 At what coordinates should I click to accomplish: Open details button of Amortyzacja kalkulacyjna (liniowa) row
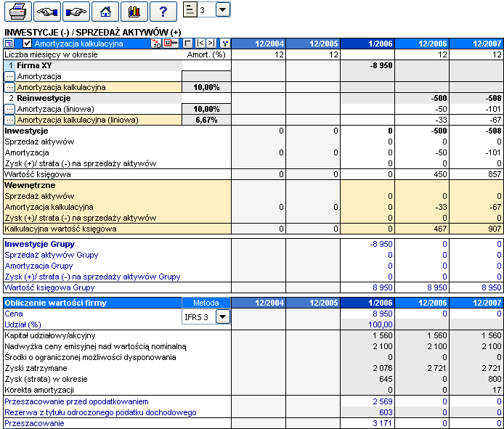click(x=9, y=120)
